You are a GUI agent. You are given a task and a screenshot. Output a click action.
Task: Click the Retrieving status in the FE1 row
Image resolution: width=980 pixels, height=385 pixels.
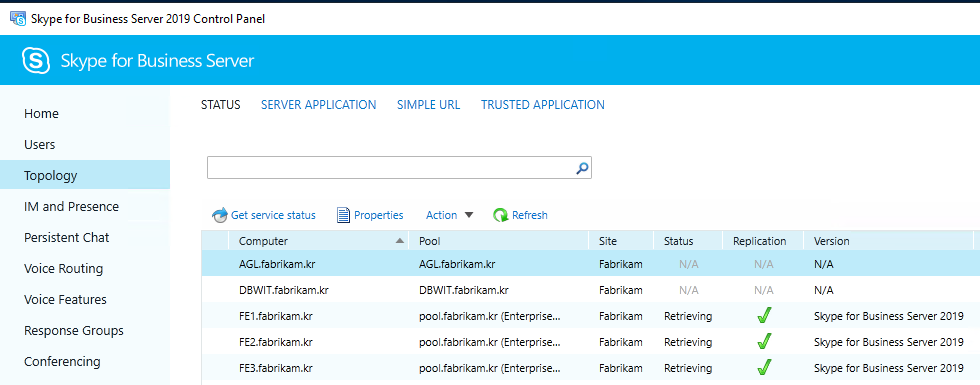click(x=688, y=316)
